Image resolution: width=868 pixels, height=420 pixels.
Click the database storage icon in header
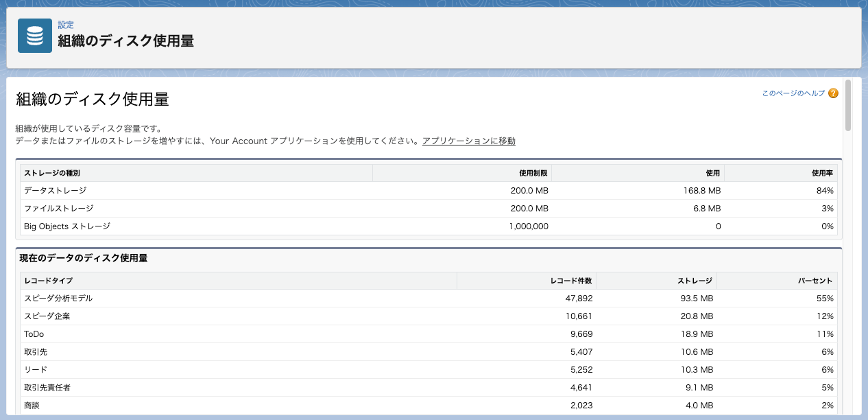click(x=35, y=36)
